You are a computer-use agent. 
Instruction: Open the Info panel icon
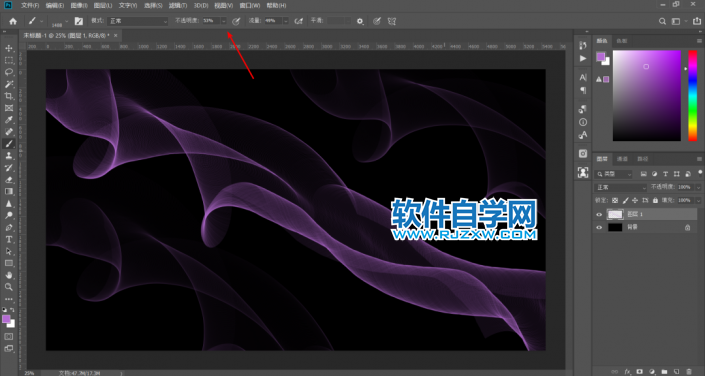click(583, 122)
